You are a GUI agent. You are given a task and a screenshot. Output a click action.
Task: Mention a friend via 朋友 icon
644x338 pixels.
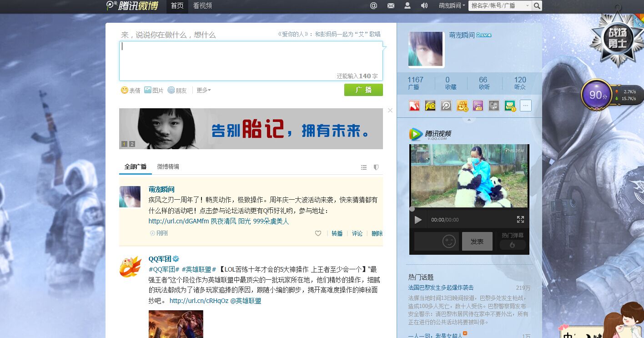coord(177,90)
